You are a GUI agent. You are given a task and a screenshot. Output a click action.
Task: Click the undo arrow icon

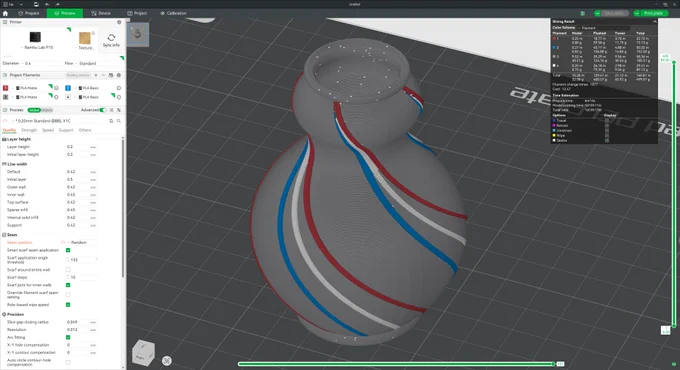tap(47, 4)
